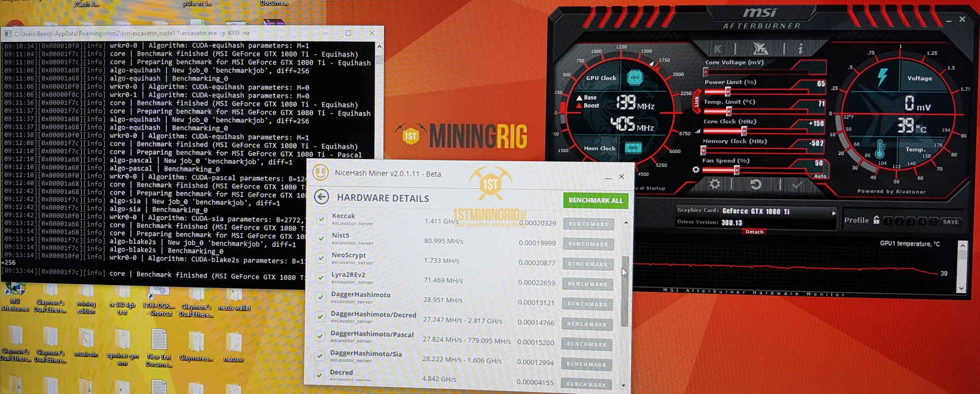The width and height of the screenshot is (980, 394).
Task: Select Afterburner profile slot 3
Action: click(911, 221)
